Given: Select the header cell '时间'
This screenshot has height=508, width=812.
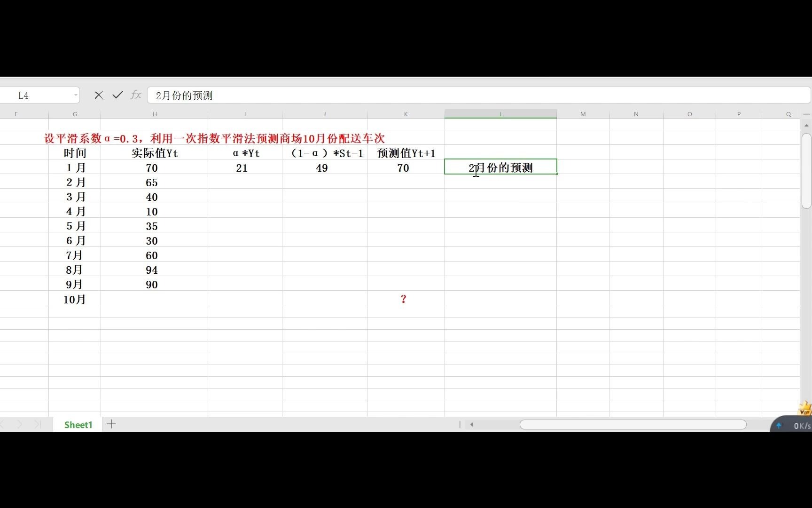Looking at the screenshot, I should pos(75,153).
